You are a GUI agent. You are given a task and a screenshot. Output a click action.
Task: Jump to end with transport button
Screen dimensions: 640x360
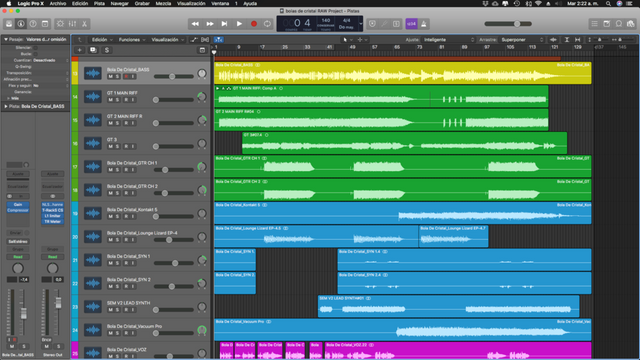pos(224,24)
